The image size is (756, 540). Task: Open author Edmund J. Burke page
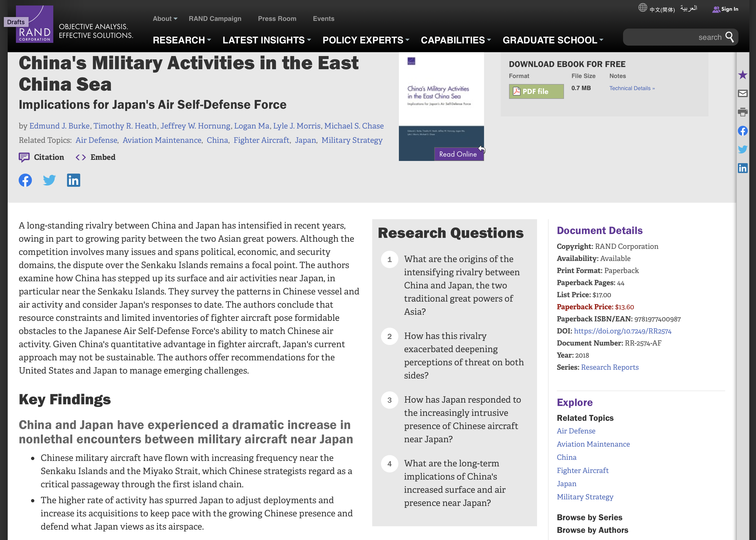[60, 126]
